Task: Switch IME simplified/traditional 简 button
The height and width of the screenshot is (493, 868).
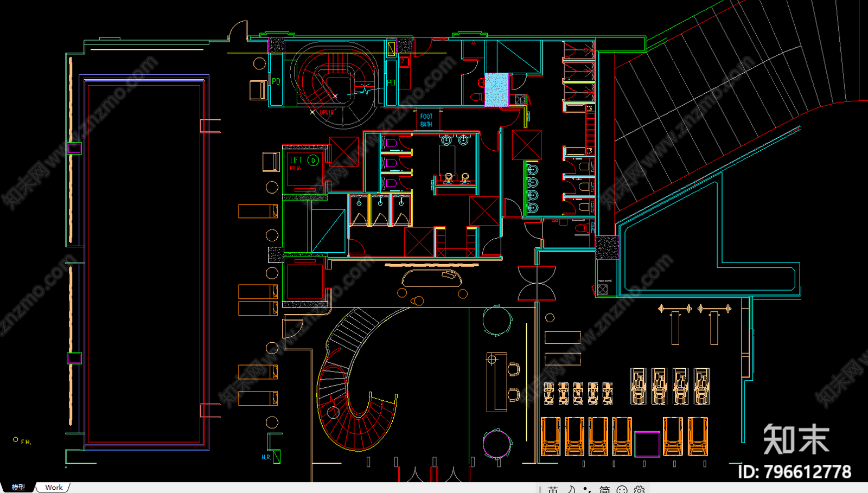Action: (604, 489)
